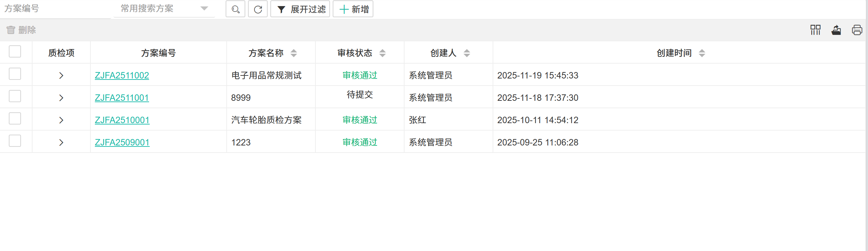The width and height of the screenshot is (868, 251).
Task: Sort by 方案名称 column arrows
Action: 294,53
